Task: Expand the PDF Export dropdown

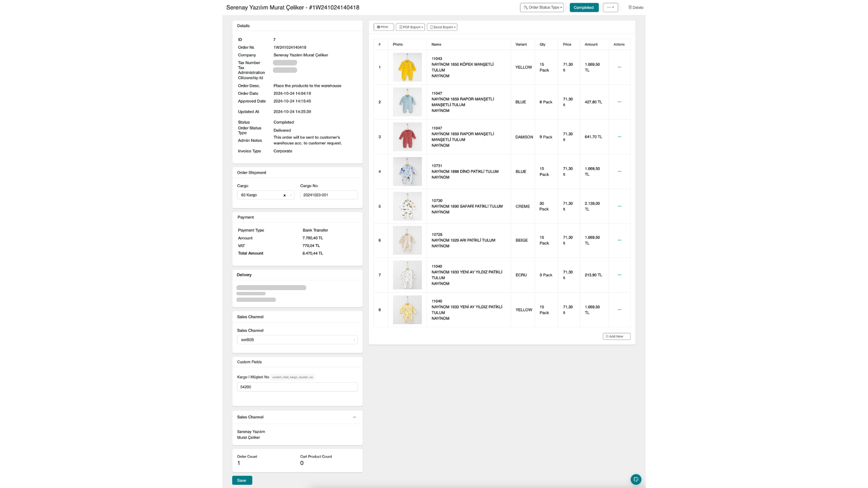Action: coord(410,27)
